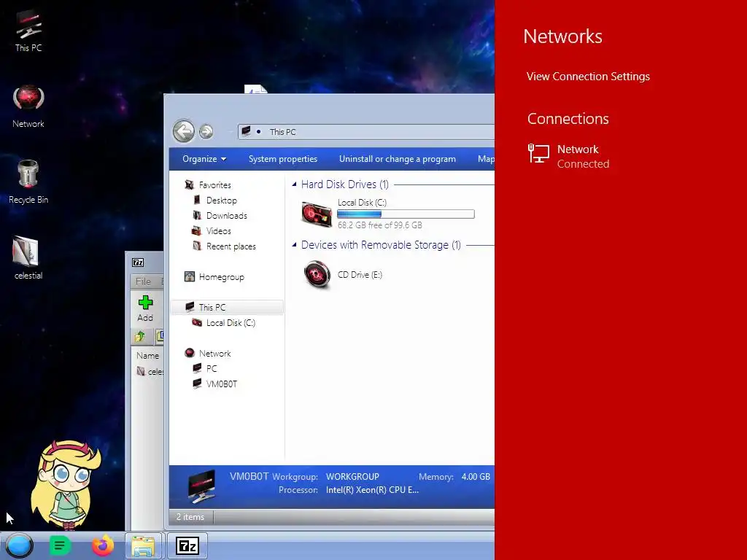Open the Network desktop icon
The image size is (747, 560).
pos(28,106)
